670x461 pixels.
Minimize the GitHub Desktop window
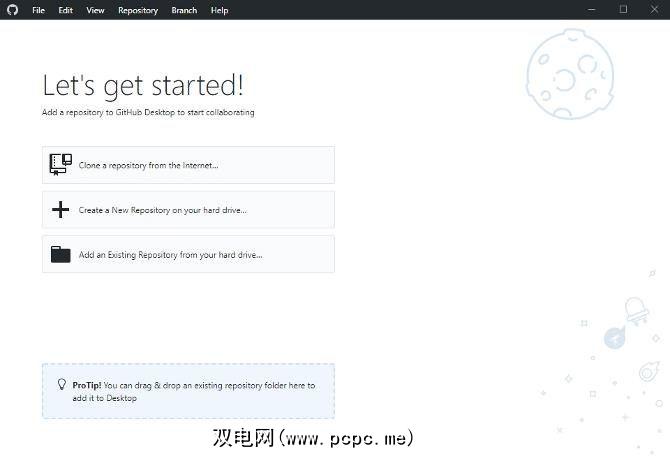[591, 10]
